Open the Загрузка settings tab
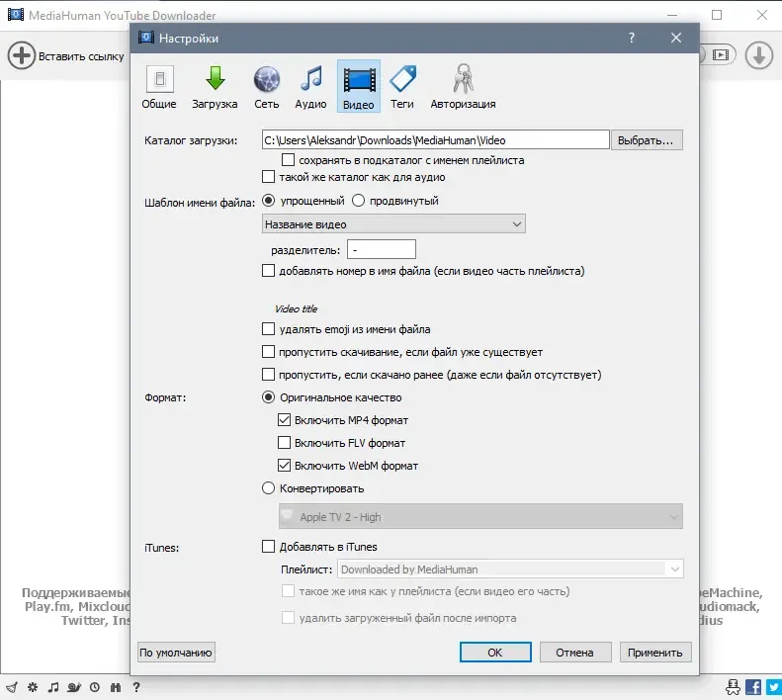Image resolution: width=782 pixels, height=700 pixels. pyautogui.click(x=215, y=87)
